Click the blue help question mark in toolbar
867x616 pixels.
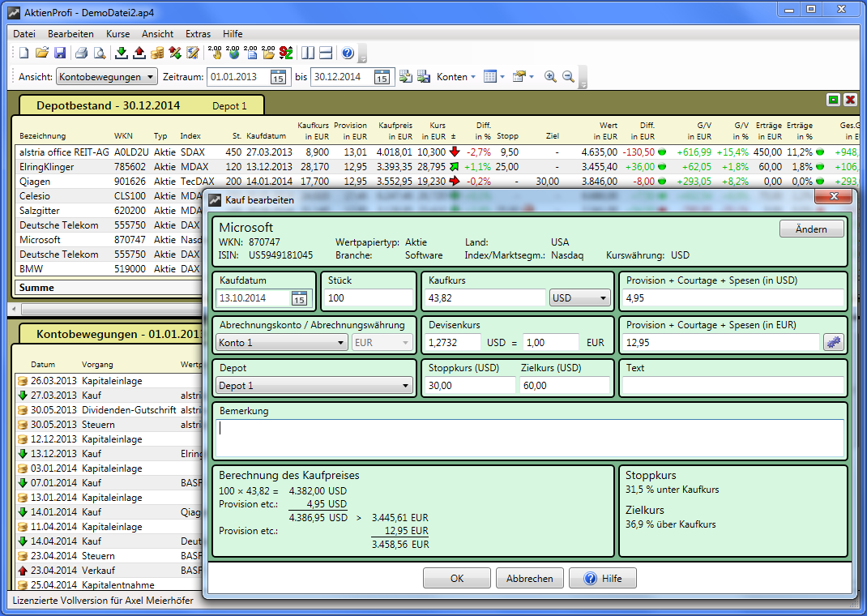348,53
